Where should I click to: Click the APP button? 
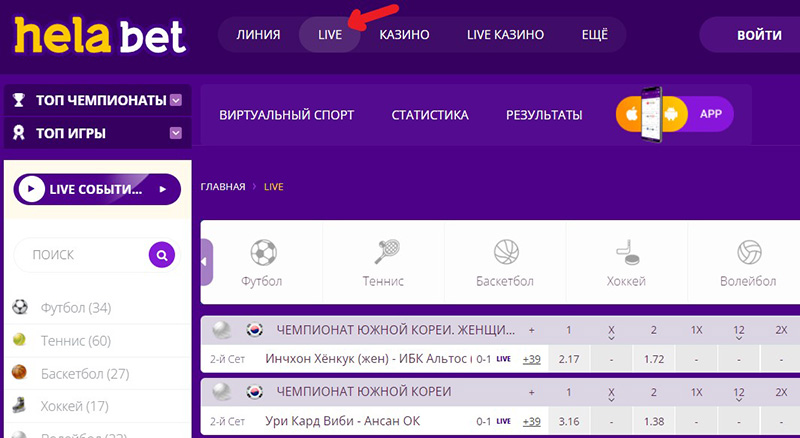pyautogui.click(x=711, y=114)
